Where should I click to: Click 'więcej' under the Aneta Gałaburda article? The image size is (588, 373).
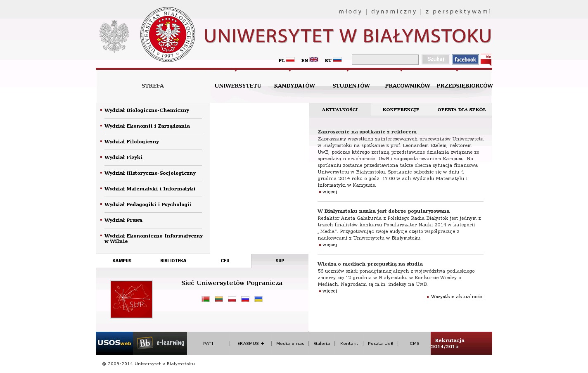[x=330, y=245]
